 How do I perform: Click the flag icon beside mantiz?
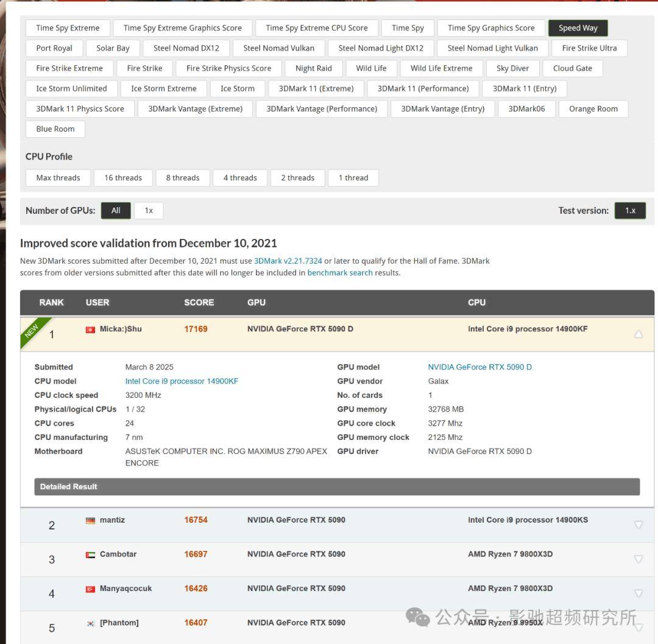pyautogui.click(x=90, y=521)
